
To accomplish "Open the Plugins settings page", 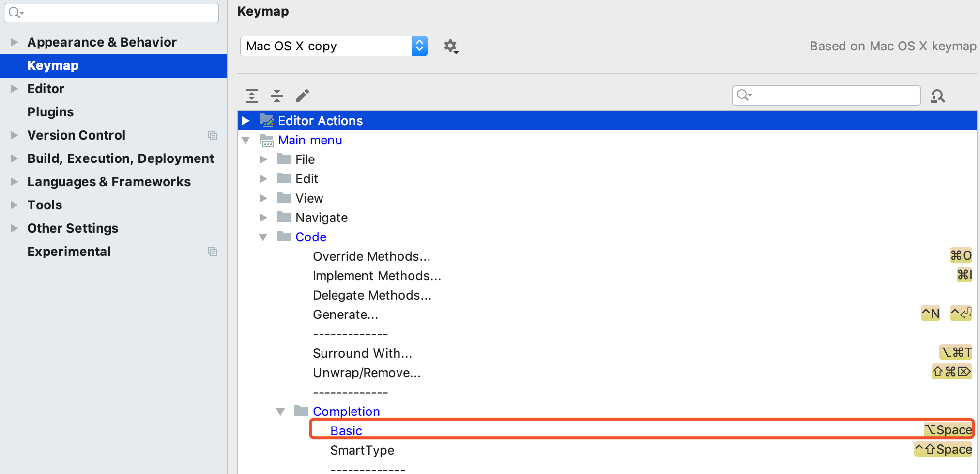I will (50, 112).
